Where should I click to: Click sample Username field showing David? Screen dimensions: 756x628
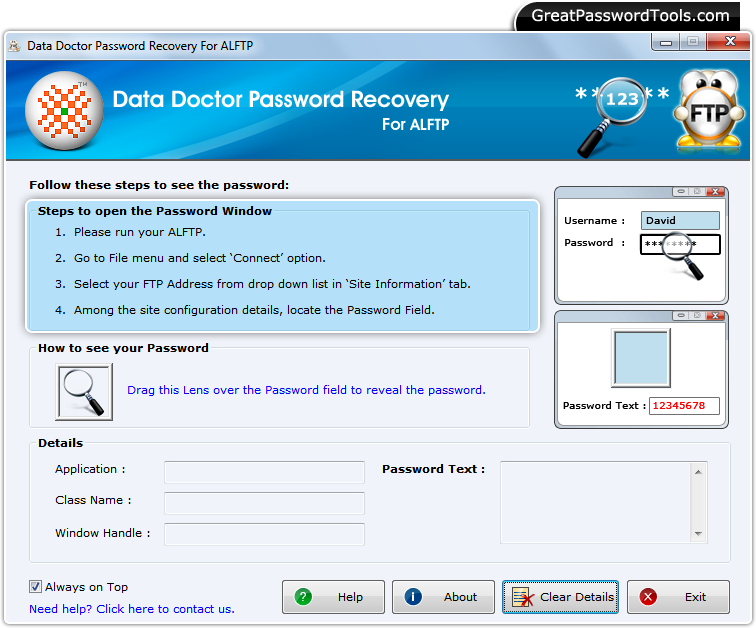(680, 221)
